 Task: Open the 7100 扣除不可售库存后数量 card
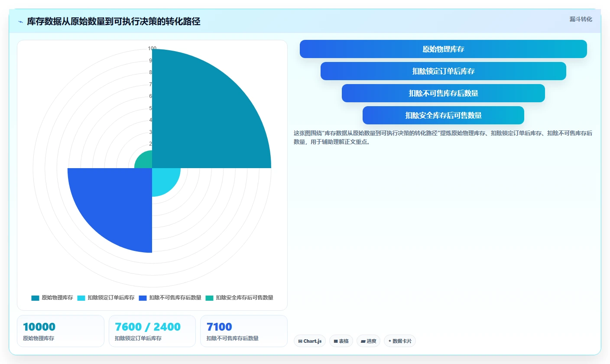point(244,331)
